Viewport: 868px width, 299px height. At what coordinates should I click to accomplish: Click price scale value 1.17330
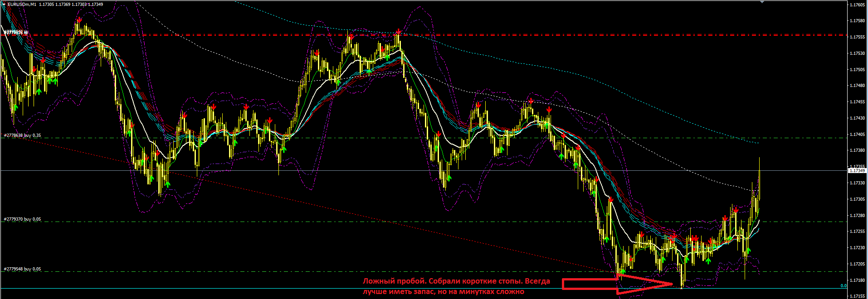click(858, 183)
